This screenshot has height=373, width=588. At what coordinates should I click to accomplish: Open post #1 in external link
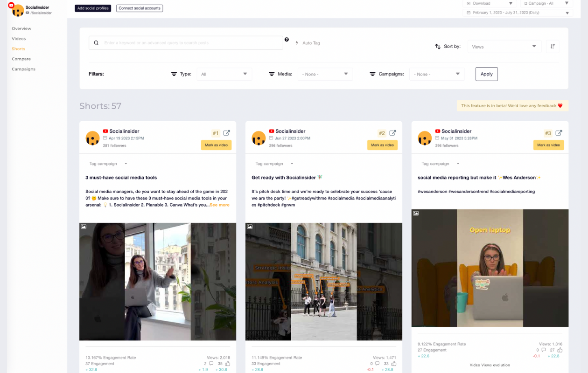[226, 133]
